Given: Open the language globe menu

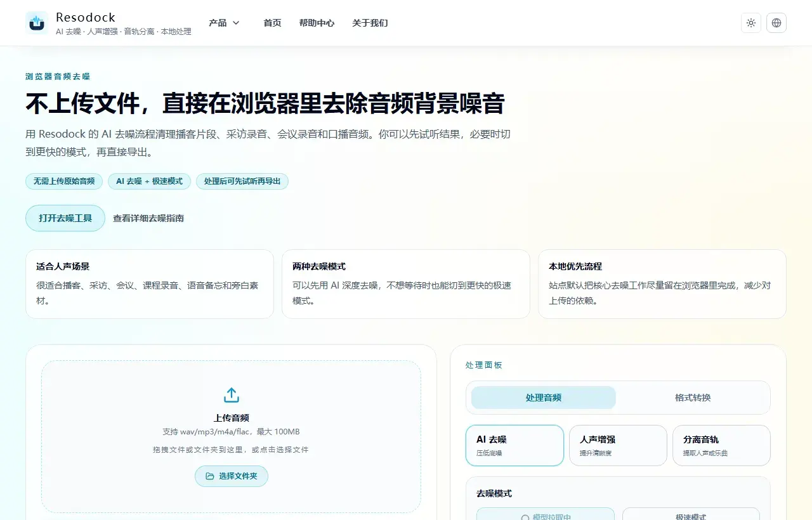Looking at the screenshot, I should [x=776, y=23].
